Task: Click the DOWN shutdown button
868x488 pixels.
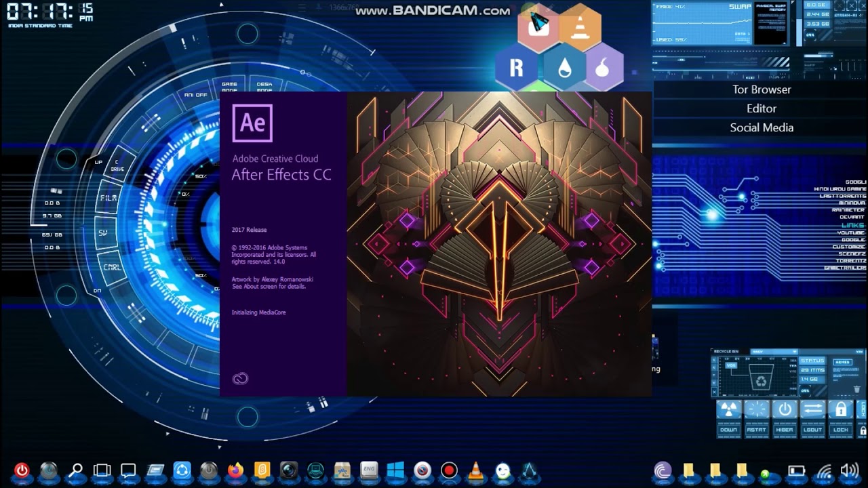Action: coord(729,430)
